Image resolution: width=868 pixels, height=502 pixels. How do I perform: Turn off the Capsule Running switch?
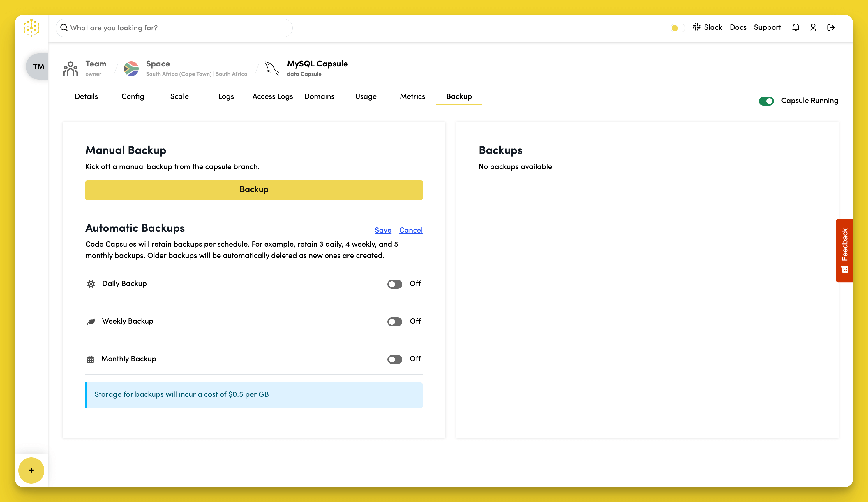766,101
